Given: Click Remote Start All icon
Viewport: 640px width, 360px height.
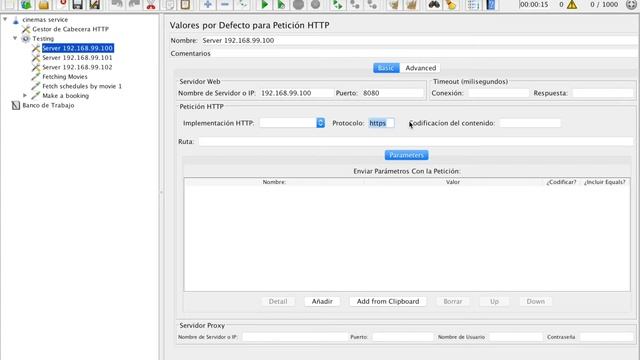Looking at the screenshot, I should pos(338,4).
